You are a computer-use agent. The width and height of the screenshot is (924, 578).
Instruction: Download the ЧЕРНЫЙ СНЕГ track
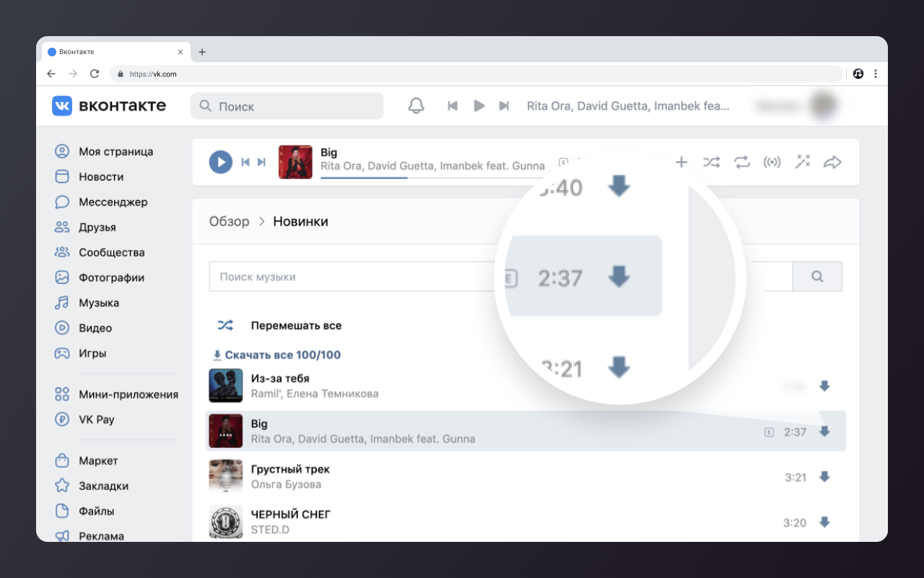point(824,522)
